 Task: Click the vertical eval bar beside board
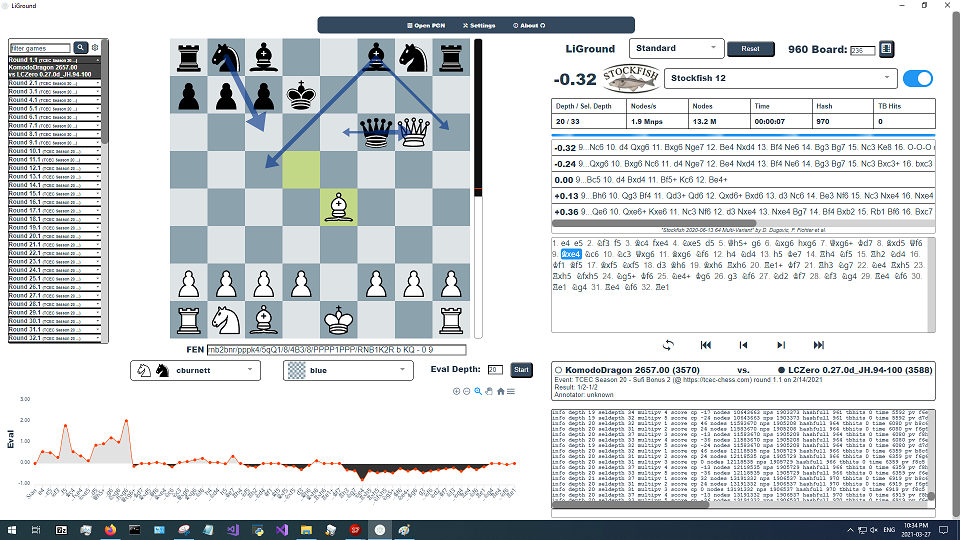coord(478,189)
